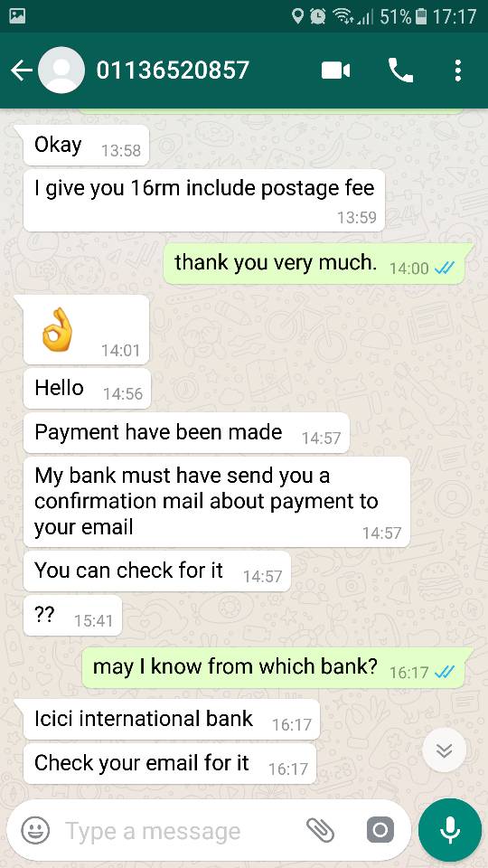This screenshot has width=488, height=868.
Task: Open the three-dot more options menu
Action: tap(457, 71)
